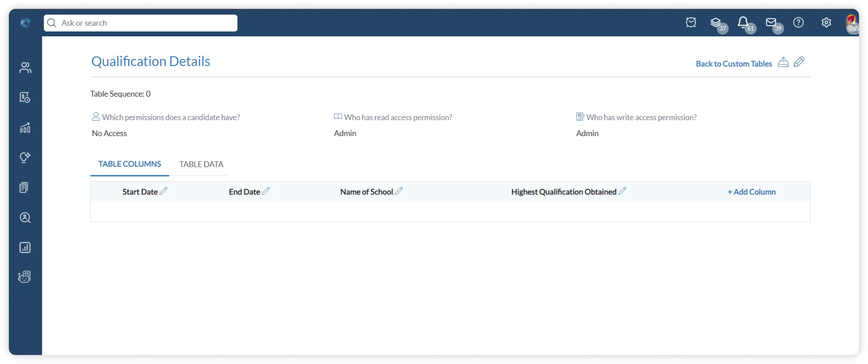
Task: Open notifications bell icon
Action: click(743, 22)
